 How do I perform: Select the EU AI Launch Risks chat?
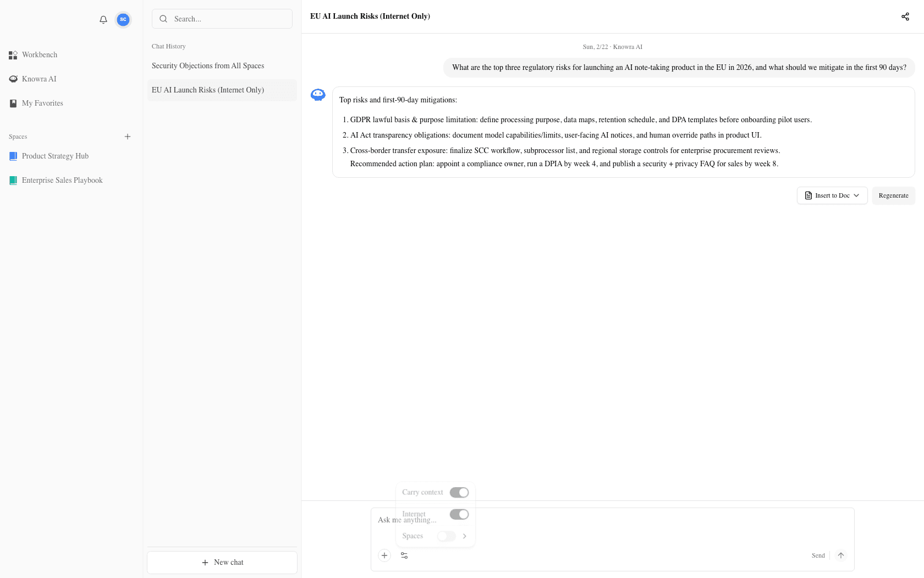pyautogui.click(x=208, y=90)
